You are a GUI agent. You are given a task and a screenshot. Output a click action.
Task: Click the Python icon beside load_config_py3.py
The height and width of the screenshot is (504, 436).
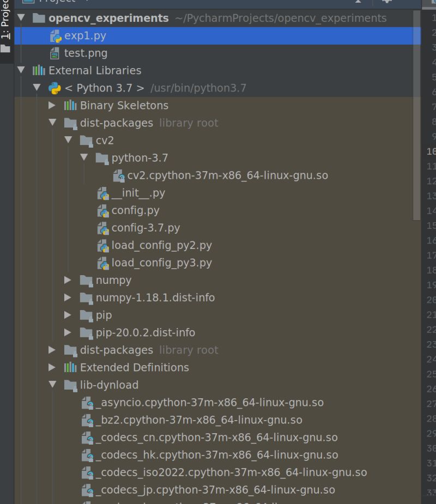[103, 263]
